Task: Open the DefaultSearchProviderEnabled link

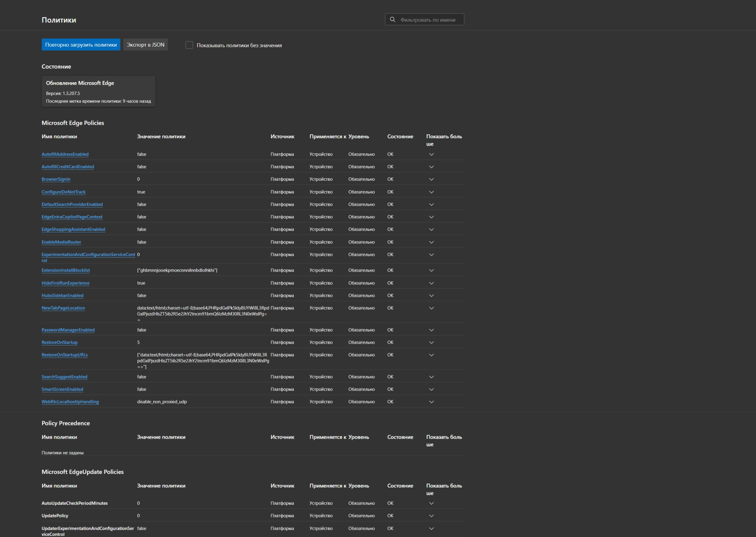Action: pos(72,204)
